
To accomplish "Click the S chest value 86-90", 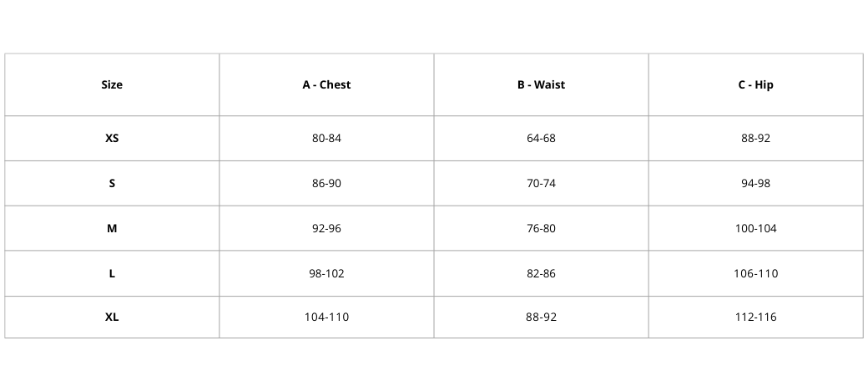I will pos(326,183).
